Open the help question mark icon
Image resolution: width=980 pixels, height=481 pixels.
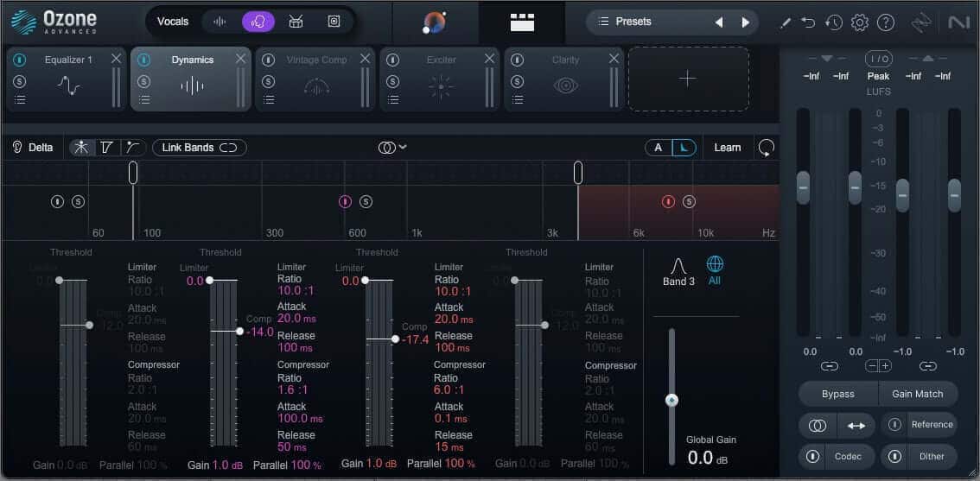(x=886, y=23)
